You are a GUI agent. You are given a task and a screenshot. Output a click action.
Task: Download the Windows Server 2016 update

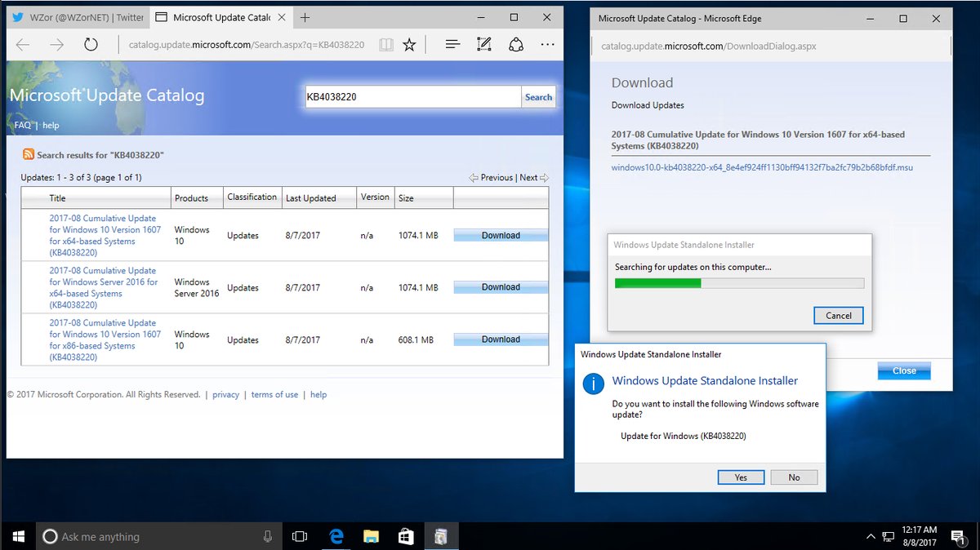(x=501, y=287)
